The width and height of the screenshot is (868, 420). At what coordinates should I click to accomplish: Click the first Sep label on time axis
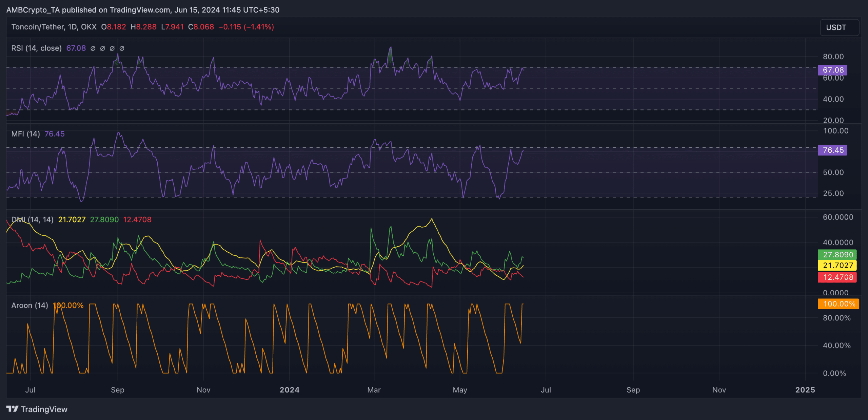[118, 390]
